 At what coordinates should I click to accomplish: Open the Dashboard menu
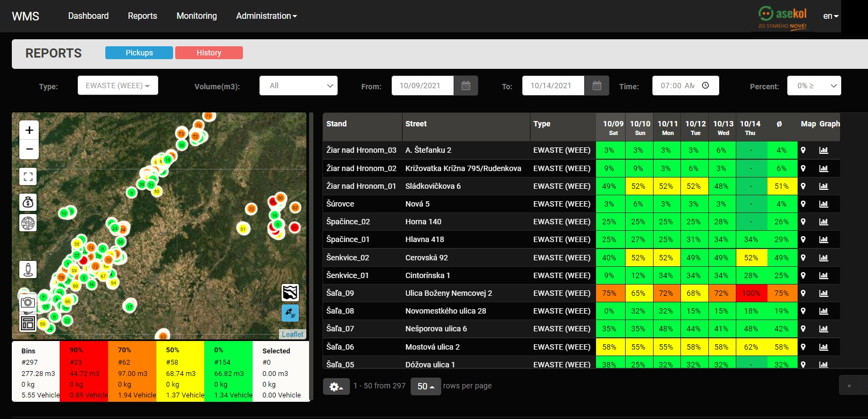[x=88, y=16]
